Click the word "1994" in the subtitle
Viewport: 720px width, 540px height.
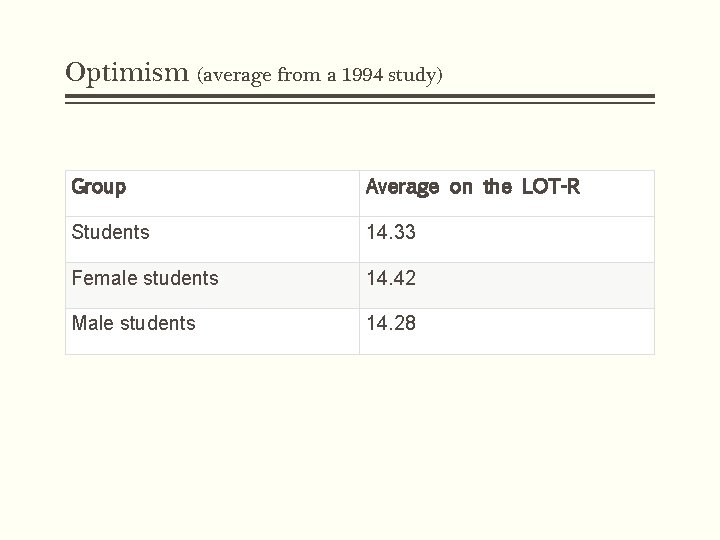coord(362,74)
